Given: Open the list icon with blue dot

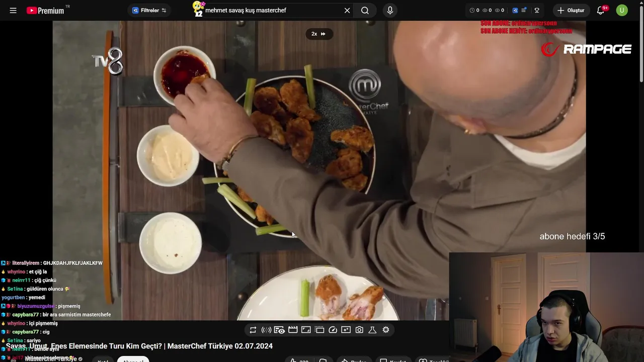Looking at the screenshot, I should 524,10.
